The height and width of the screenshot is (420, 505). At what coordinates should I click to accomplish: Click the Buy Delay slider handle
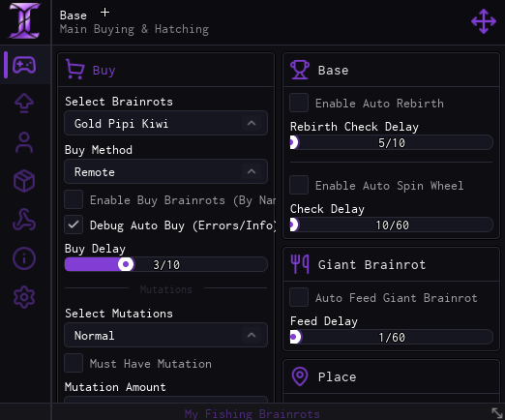126,264
